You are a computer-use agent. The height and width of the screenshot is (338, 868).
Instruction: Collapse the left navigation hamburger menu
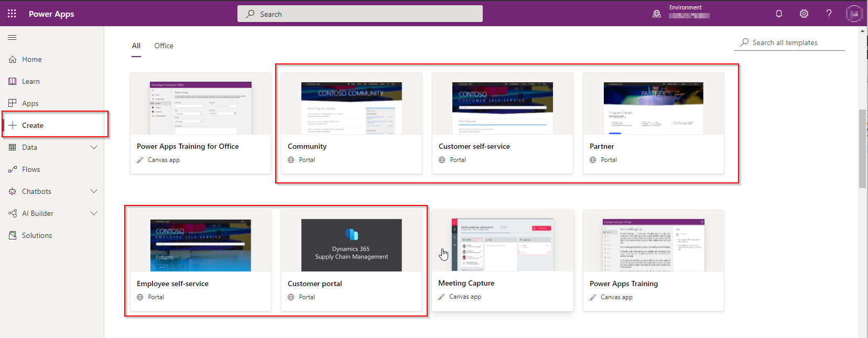(12, 37)
